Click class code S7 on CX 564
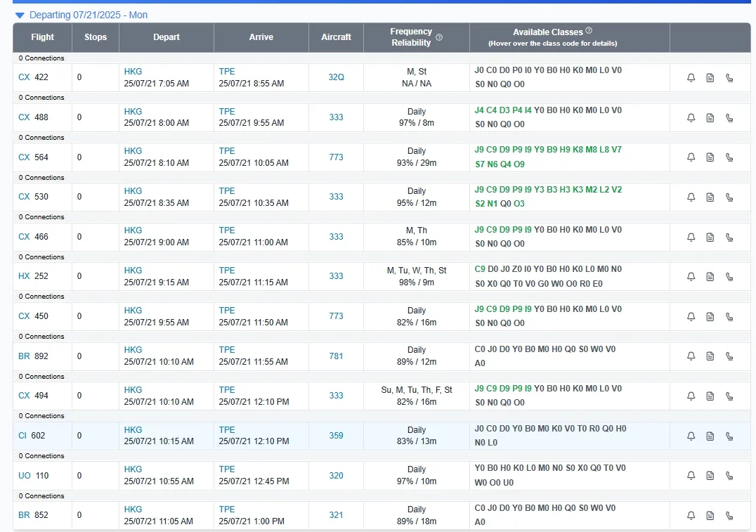The image size is (756, 532). coord(480,164)
